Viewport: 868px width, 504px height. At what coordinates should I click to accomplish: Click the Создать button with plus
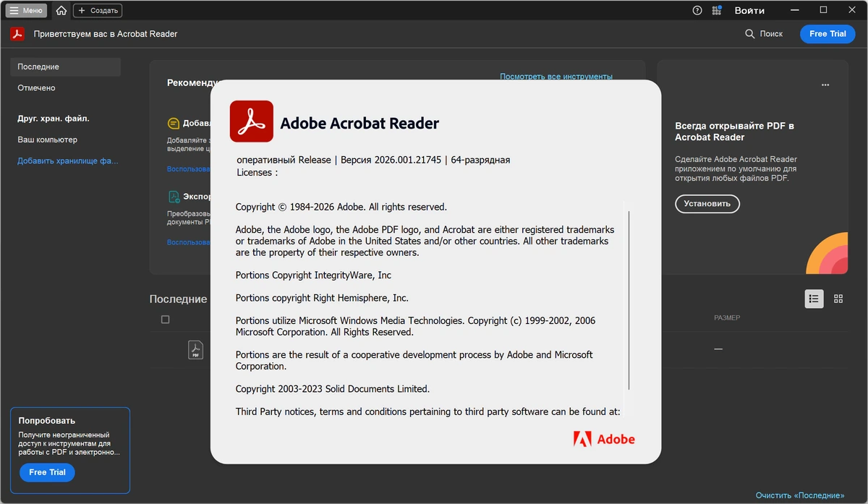(x=98, y=11)
